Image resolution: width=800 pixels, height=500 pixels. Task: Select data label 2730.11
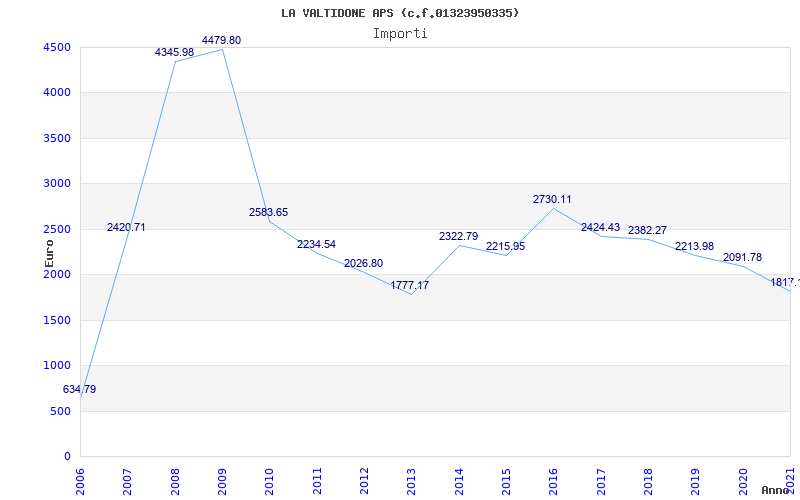pos(552,199)
